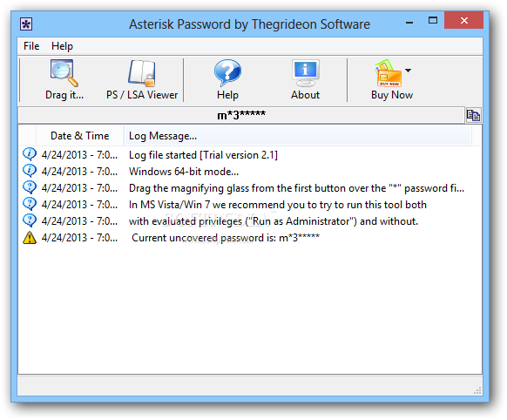Click the uncovered password field m*3*****
507x420 pixels.
(241, 115)
